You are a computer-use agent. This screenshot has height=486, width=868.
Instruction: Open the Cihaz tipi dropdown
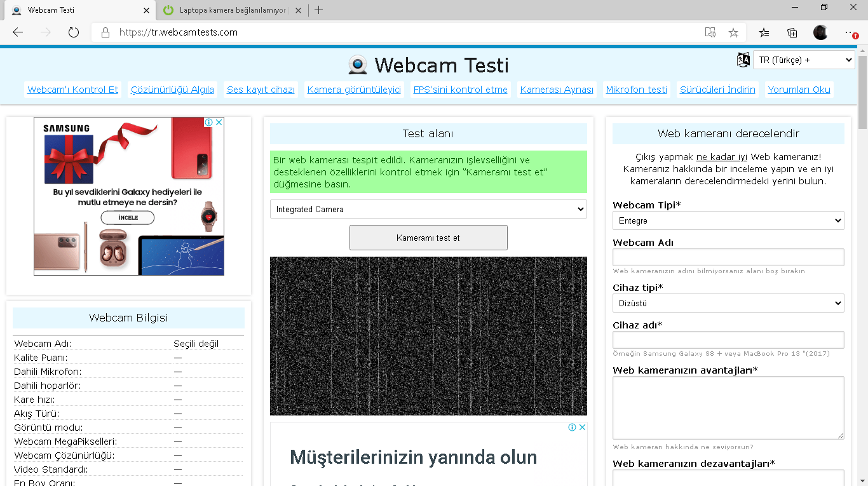pos(728,303)
